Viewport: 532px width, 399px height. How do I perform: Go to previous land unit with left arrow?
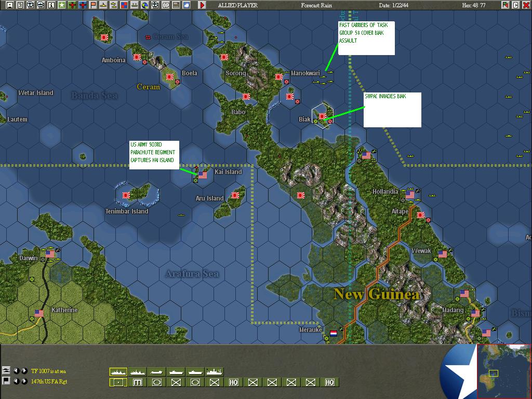coord(16,381)
